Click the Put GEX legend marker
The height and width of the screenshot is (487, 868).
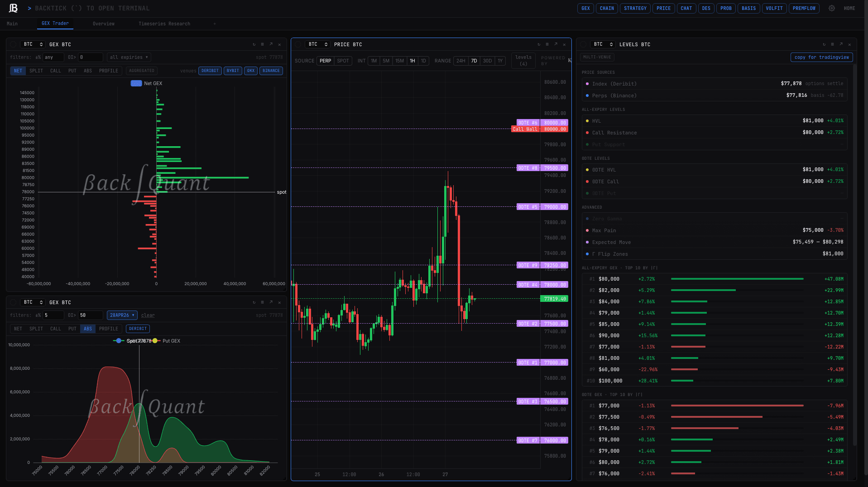[x=155, y=341]
